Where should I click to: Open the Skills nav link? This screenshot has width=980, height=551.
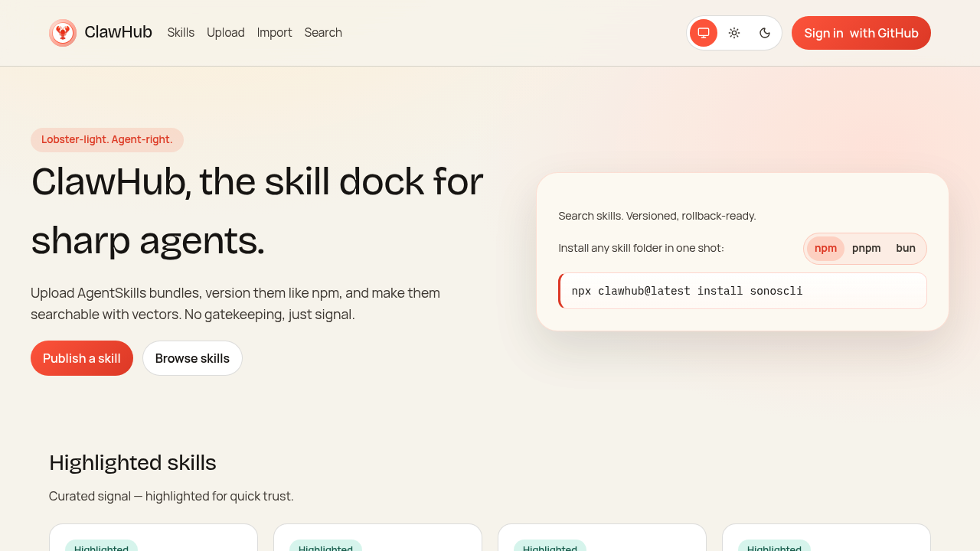(x=181, y=32)
